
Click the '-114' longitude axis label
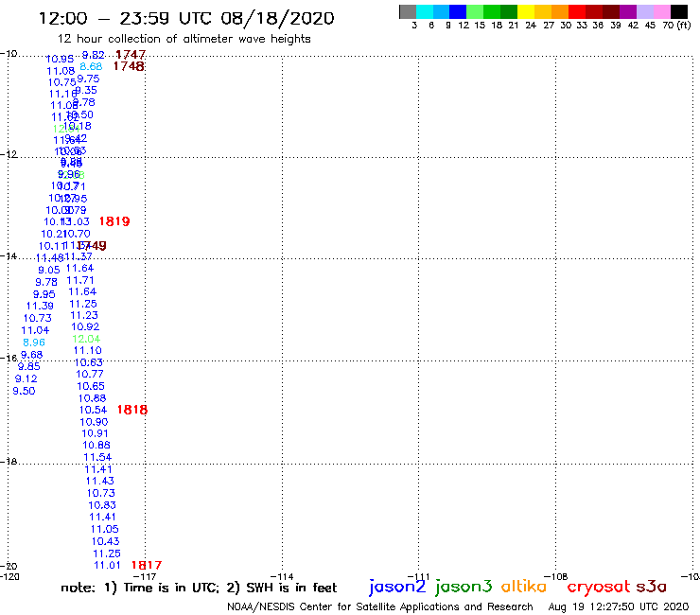282,576
